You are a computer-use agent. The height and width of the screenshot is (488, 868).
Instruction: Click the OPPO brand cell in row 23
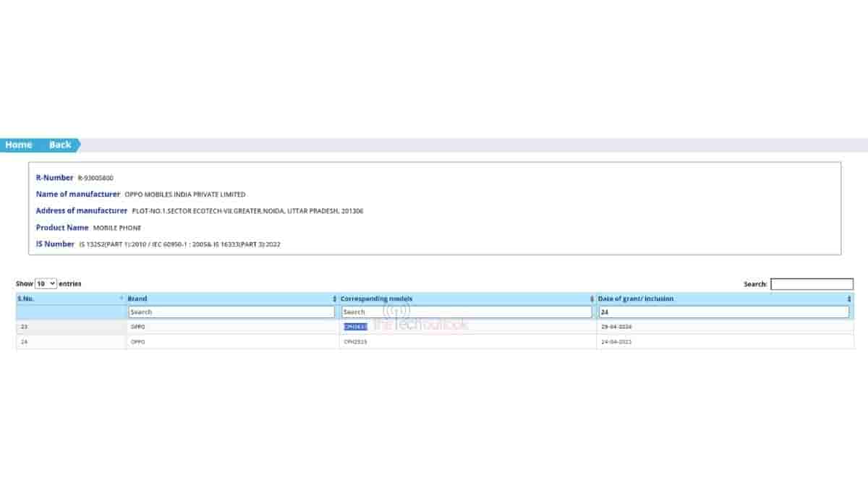[137, 327]
